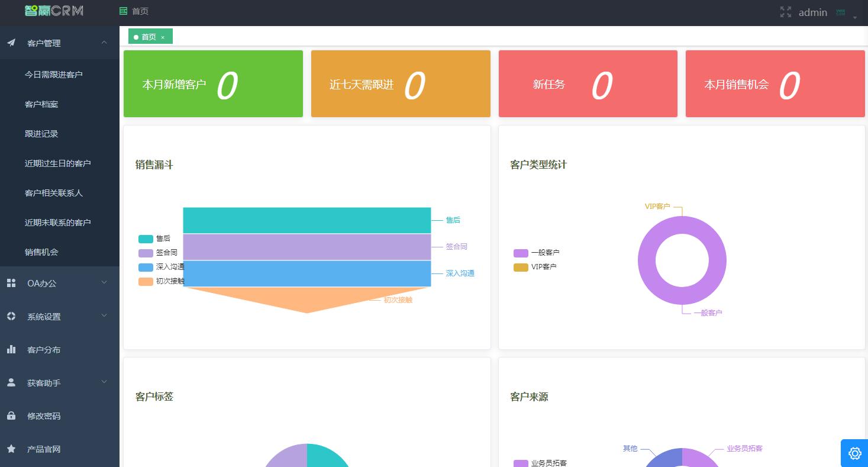The image size is (868, 467).
Task: Click the 新任务 red card
Action: (x=588, y=83)
